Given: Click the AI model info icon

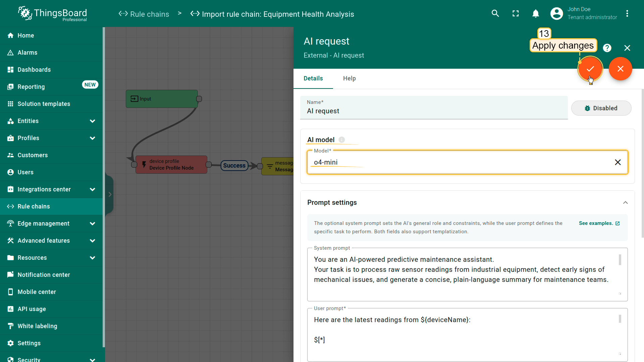Looking at the screenshot, I should (x=341, y=140).
